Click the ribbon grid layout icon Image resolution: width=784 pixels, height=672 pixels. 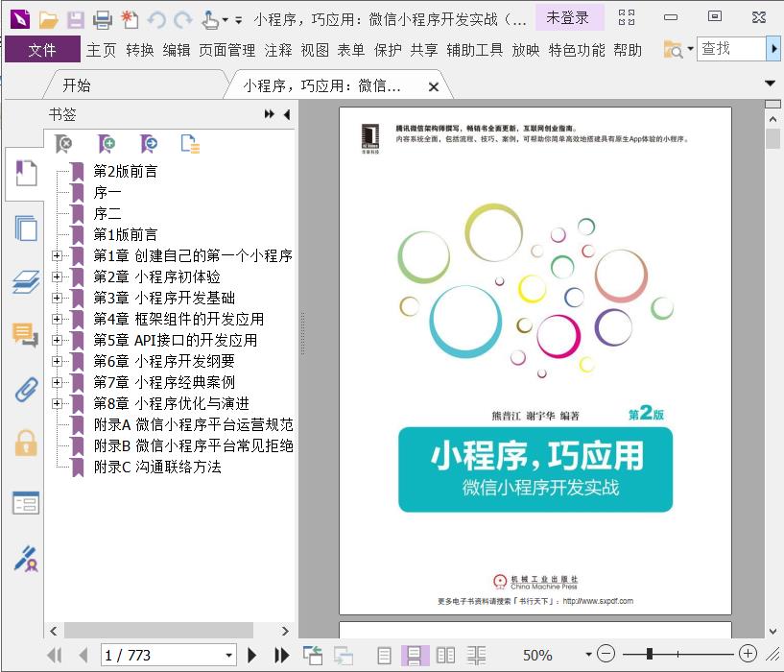tap(627, 17)
